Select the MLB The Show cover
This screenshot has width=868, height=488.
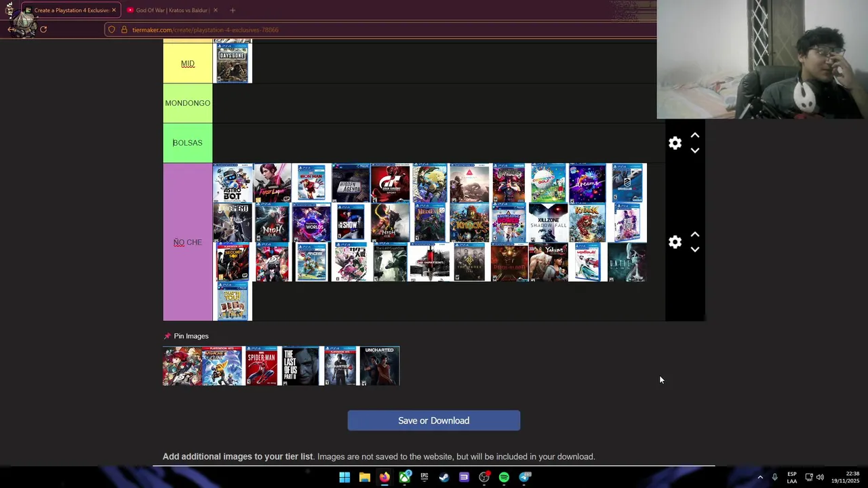tap(351, 222)
